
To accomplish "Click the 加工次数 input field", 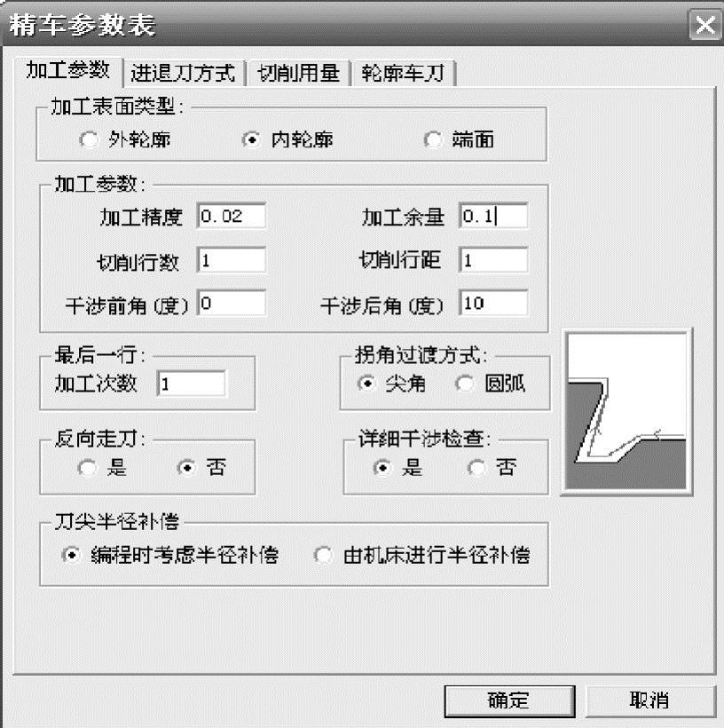I will [192, 384].
